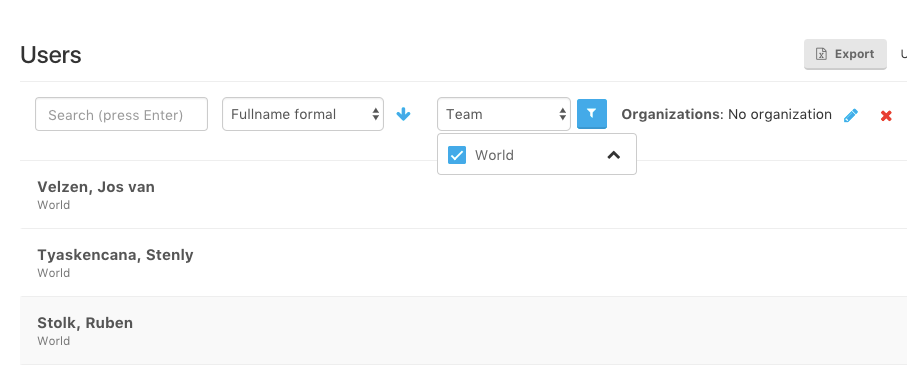Click the Organizations filter label
The width and height of the screenshot is (907, 365).
[672, 114]
